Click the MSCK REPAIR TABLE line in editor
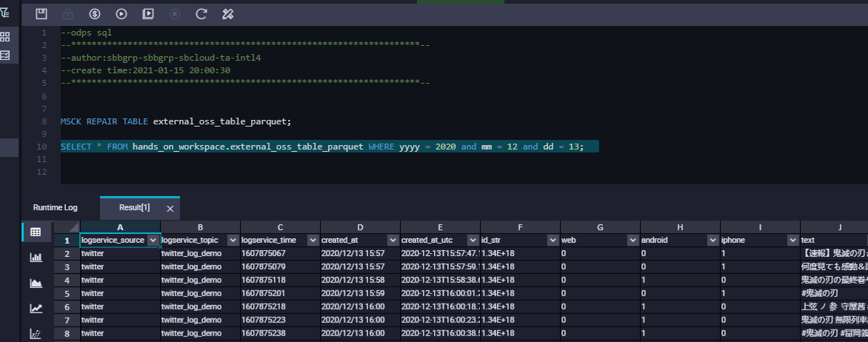 (176, 121)
